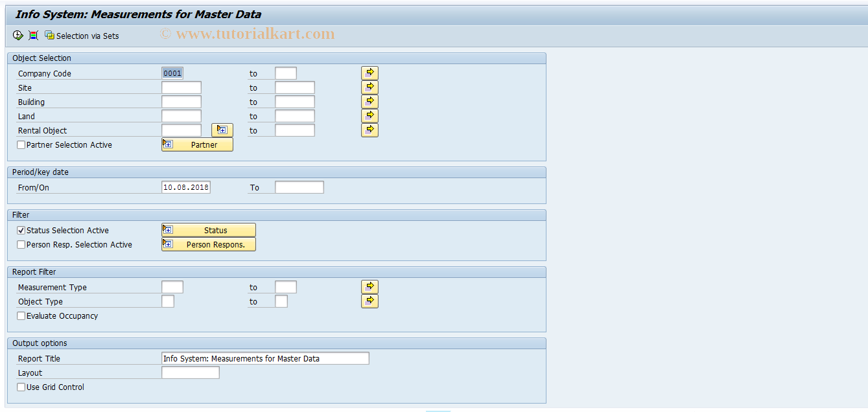
Task: Click the Report Title field
Action: click(265, 358)
